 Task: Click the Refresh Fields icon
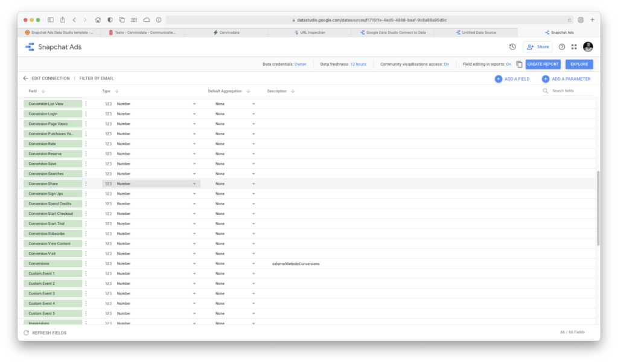[x=26, y=333]
